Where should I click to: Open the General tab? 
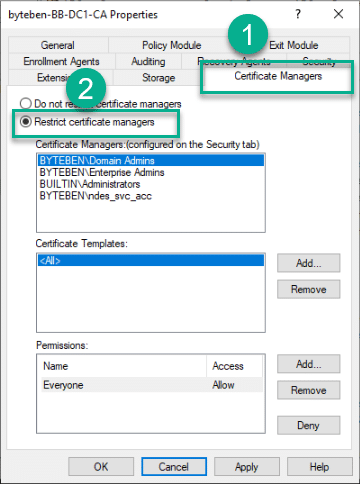click(x=58, y=45)
